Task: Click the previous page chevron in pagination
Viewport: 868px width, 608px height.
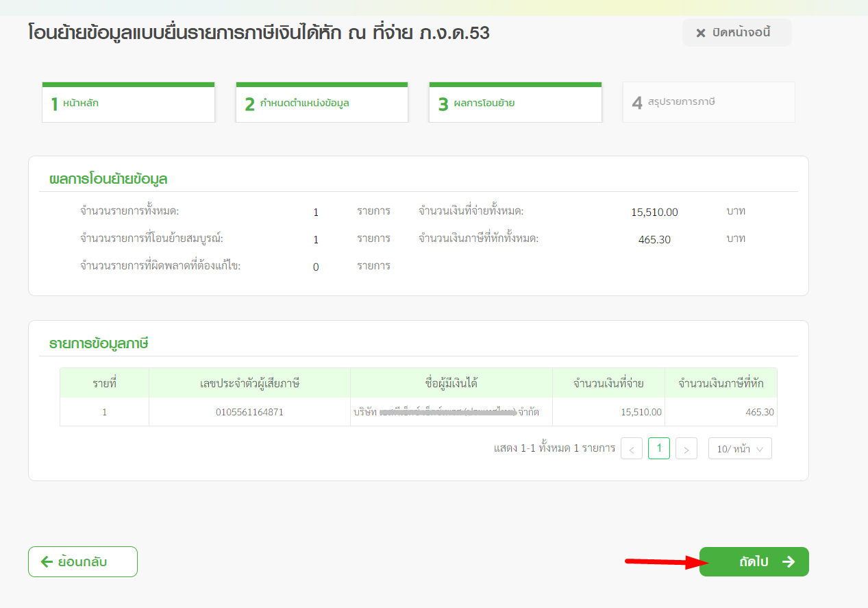Action: 631,449
